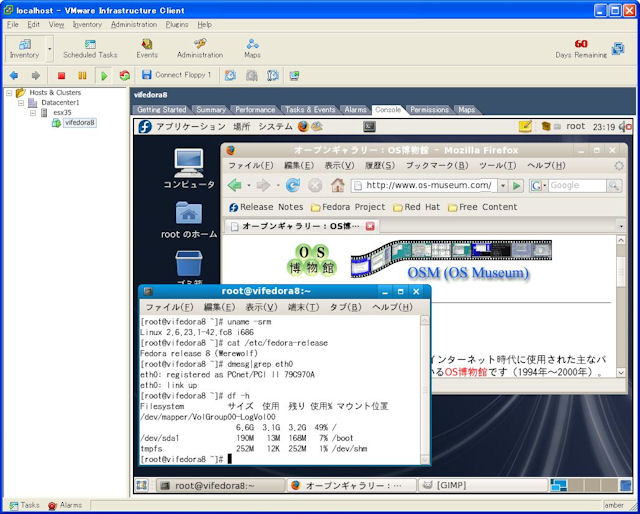Viewport: 640px width, 514px height.
Task: Switch to Summary tab
Action: coord(211,109)
